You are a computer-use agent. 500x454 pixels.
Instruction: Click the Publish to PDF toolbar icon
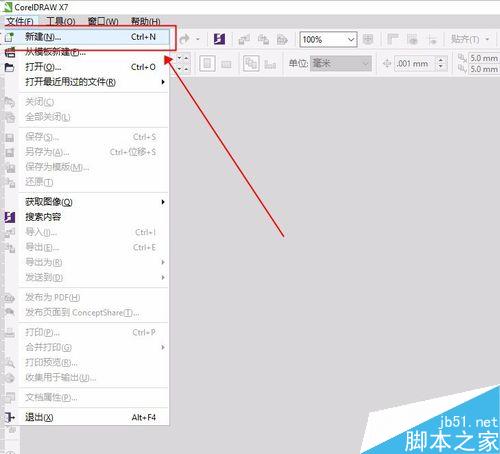coord(282,40)
